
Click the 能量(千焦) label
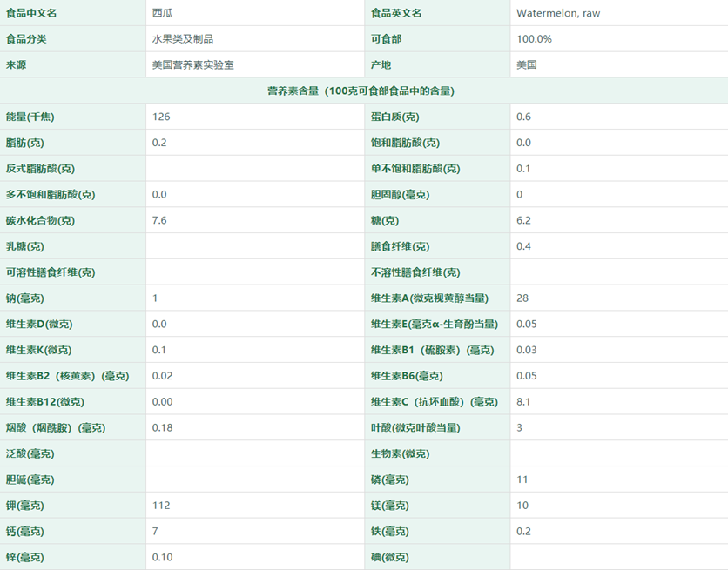click(30, 117)
